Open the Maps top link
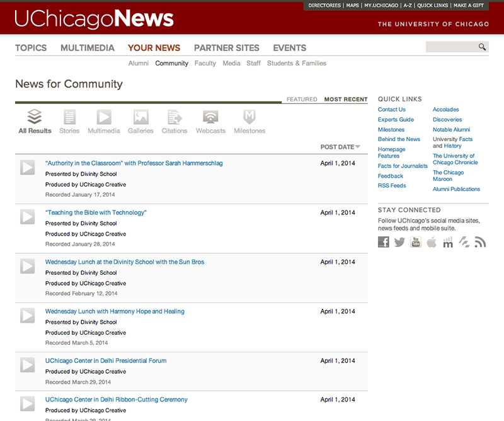This screenshot has width=504, height=421. 353,6
